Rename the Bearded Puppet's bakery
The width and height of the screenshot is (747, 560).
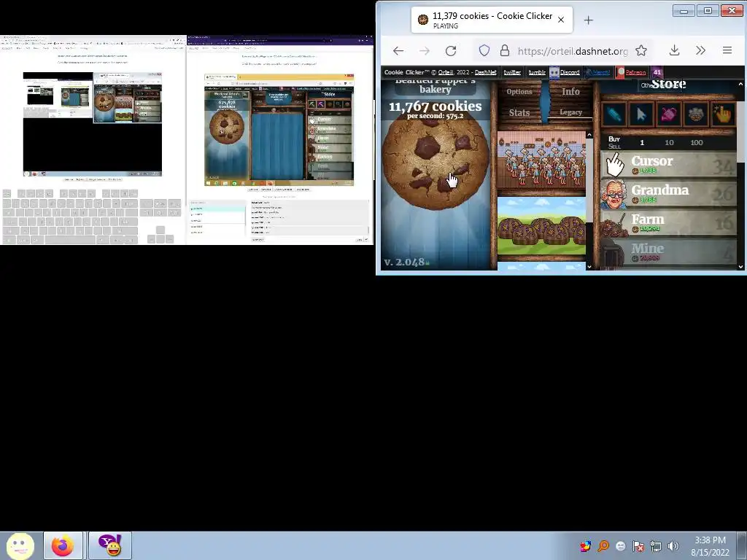[435, 87]
